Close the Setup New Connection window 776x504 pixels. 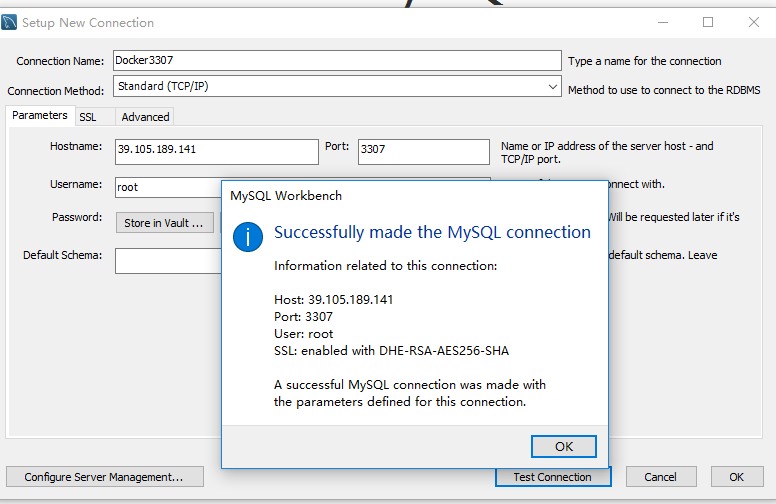754,22
